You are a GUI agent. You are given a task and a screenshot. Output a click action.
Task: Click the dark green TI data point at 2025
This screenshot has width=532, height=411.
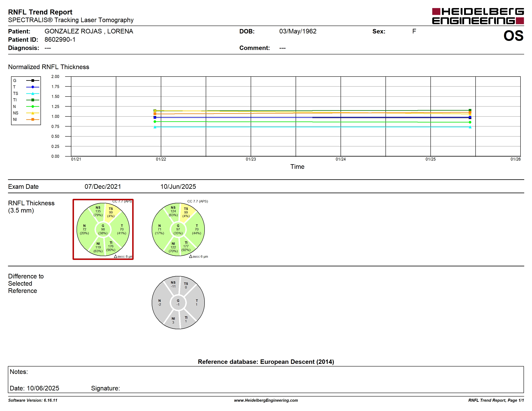470,110
